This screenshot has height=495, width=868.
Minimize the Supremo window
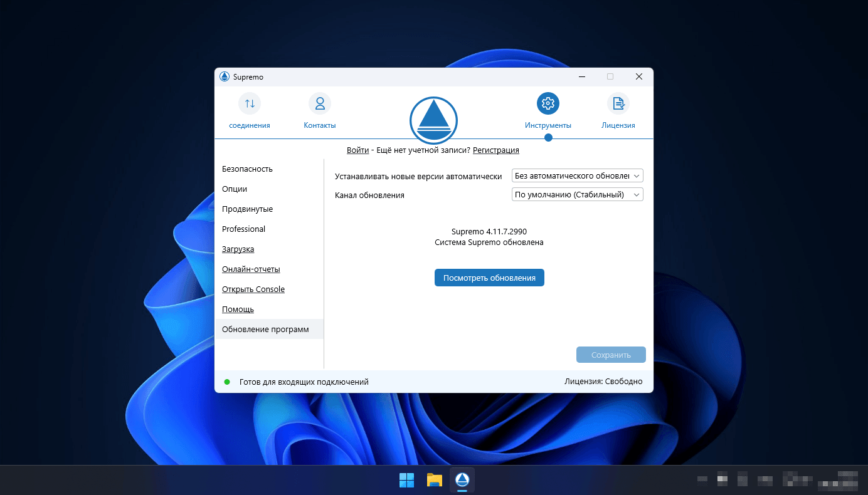582,76
